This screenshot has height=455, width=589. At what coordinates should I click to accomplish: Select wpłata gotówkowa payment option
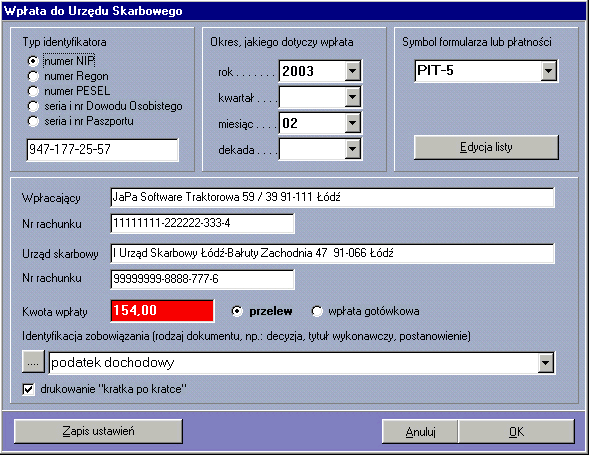[317, 311]
